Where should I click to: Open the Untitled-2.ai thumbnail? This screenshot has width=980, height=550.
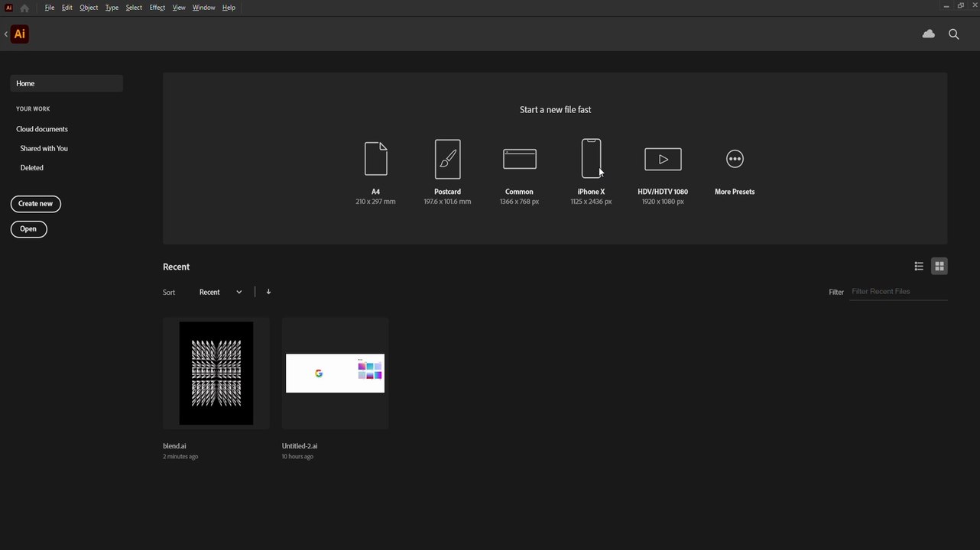(336, 374)
